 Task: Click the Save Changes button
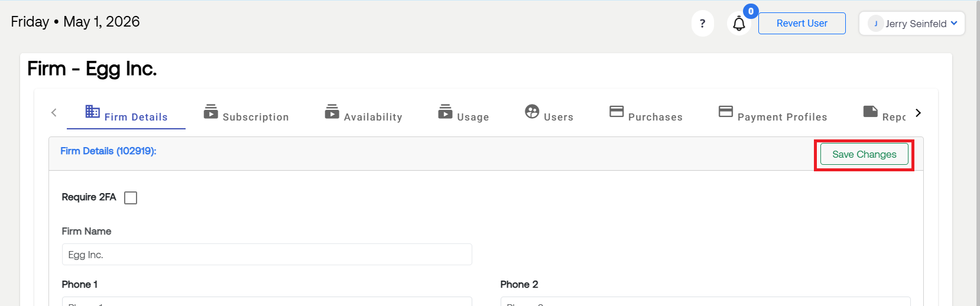[x=864, y=154]
